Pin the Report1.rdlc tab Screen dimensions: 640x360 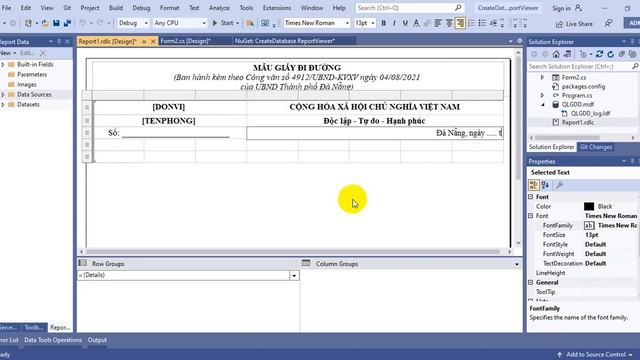point(144,42)
